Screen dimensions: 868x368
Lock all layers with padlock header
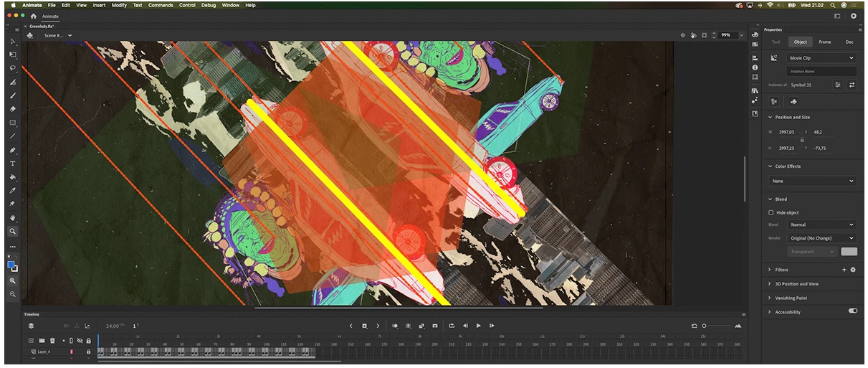[x=88, y=341]
